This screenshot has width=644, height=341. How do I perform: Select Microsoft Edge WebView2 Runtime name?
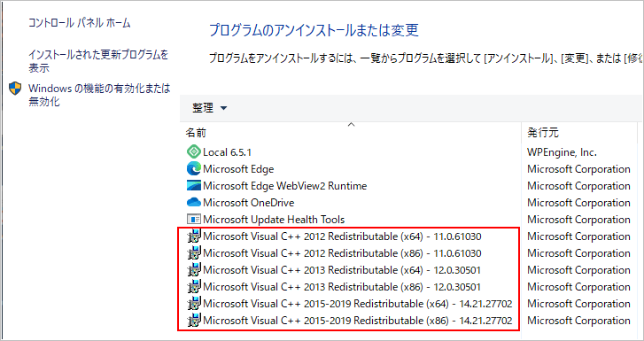284,186
